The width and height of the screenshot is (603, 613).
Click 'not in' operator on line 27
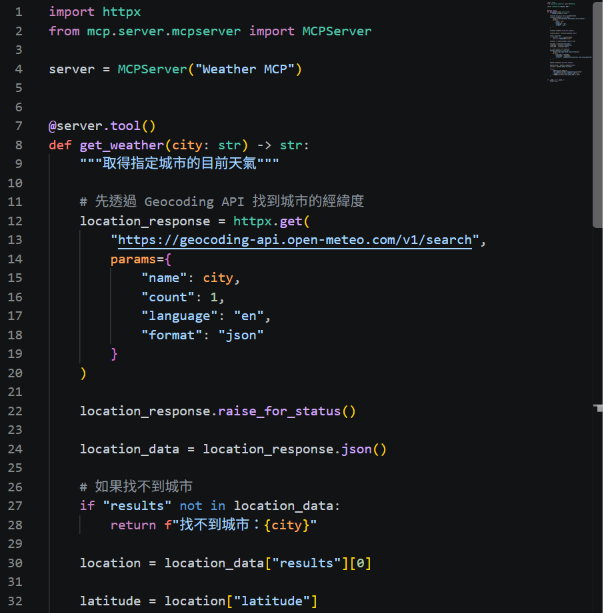pyautogui.click(x=203, y=506)
